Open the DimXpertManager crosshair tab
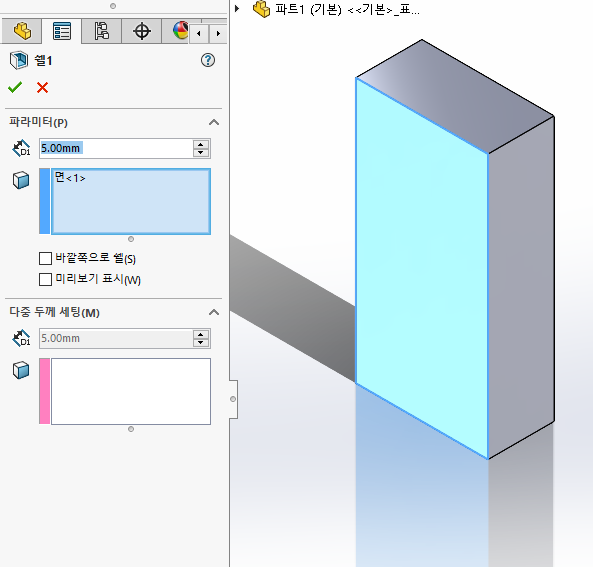This screenshot has height=567, width=593. coord(142,31)
